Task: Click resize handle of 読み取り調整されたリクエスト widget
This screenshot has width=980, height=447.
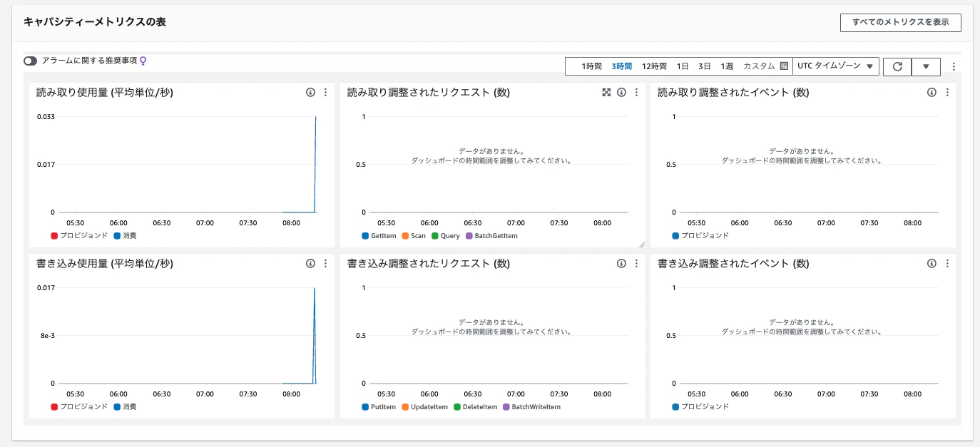Action: pyautogui.click(x=641, y=244)
